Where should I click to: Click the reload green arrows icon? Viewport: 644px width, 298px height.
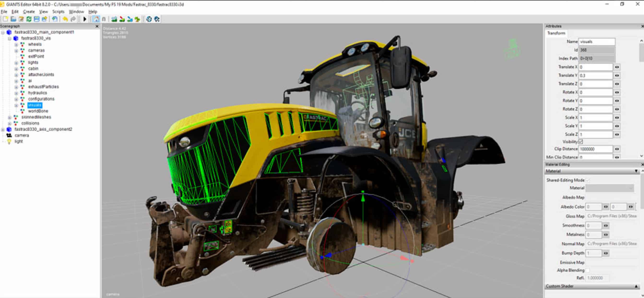click(29, 19)
